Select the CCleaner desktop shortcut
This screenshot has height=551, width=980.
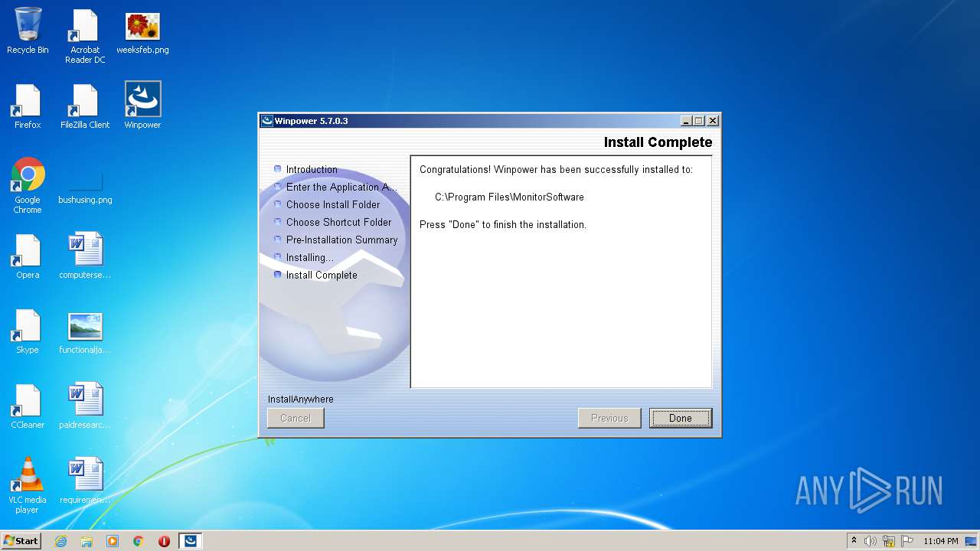tap(28, 407)
